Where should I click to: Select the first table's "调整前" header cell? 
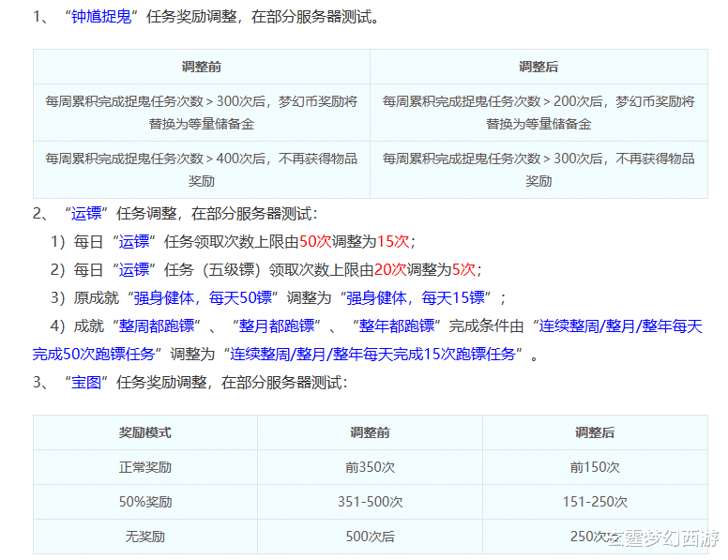[202, 67]
